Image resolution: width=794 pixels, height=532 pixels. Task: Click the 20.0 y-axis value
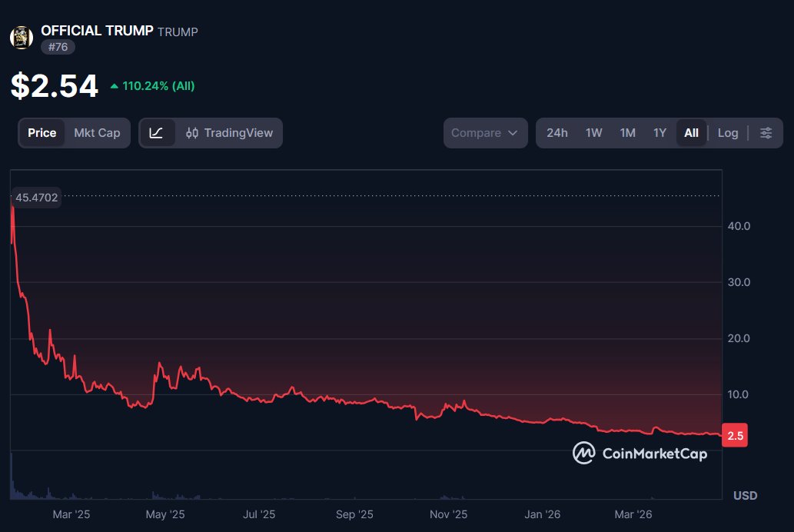[739, 338]
